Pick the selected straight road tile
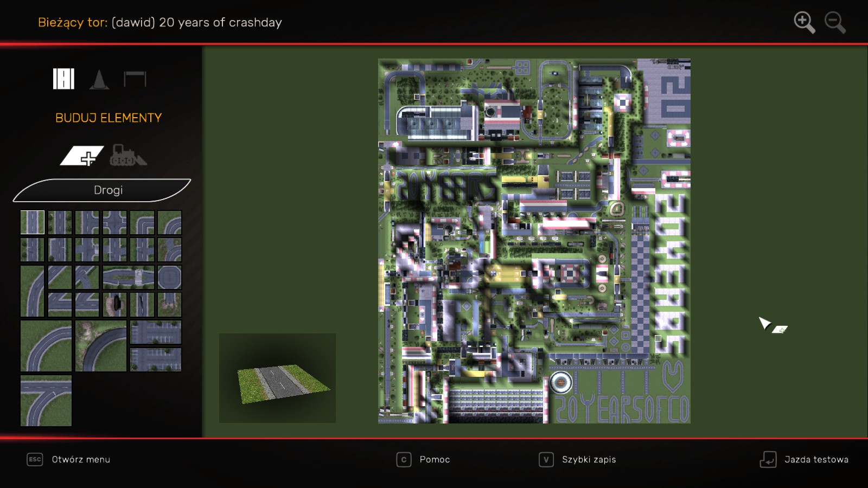Viewport: 868px width, 488px height. (33, 222)
